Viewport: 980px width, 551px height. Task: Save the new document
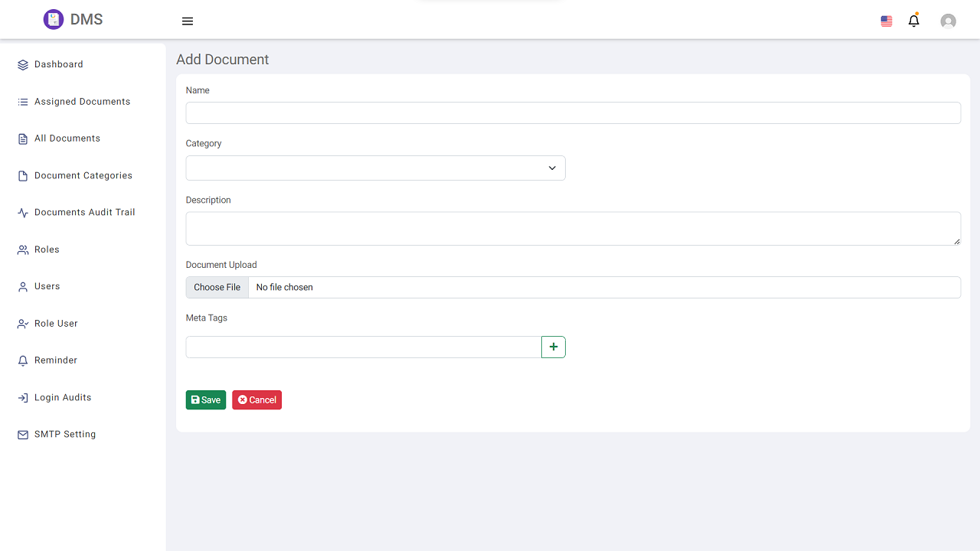pyautogui.click(x=205, y=400)
